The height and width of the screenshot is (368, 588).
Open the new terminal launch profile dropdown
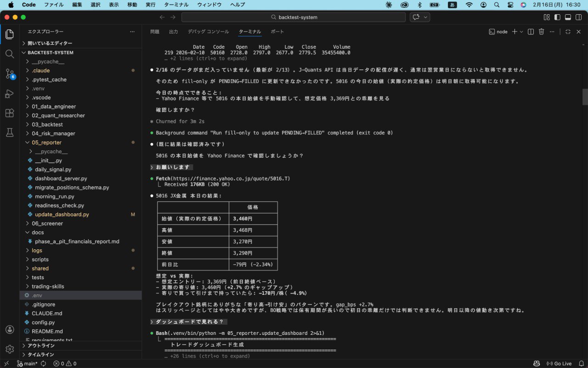point(521,32)
